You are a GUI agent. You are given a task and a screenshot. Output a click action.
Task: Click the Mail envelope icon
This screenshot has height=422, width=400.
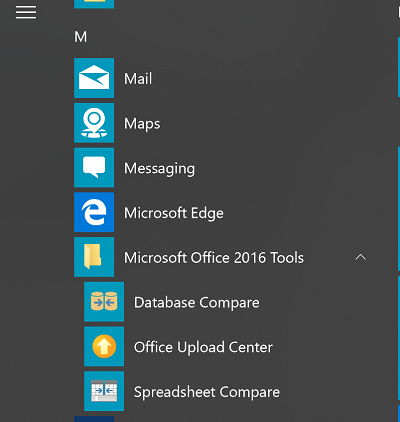click(x=94, y=78)
